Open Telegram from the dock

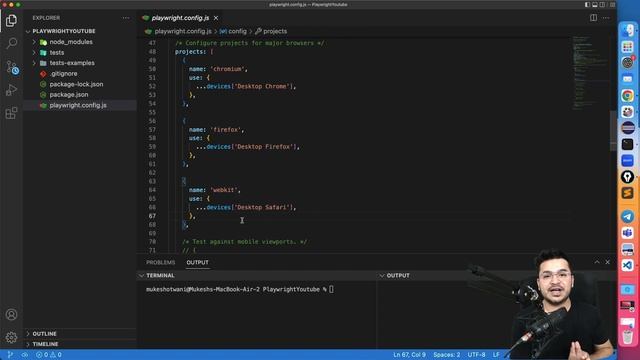coord(628,216)
